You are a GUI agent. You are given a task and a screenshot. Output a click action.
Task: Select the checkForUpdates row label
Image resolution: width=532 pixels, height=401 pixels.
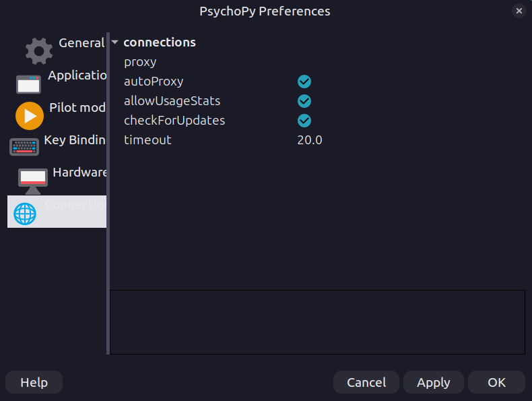pos(174,121)
